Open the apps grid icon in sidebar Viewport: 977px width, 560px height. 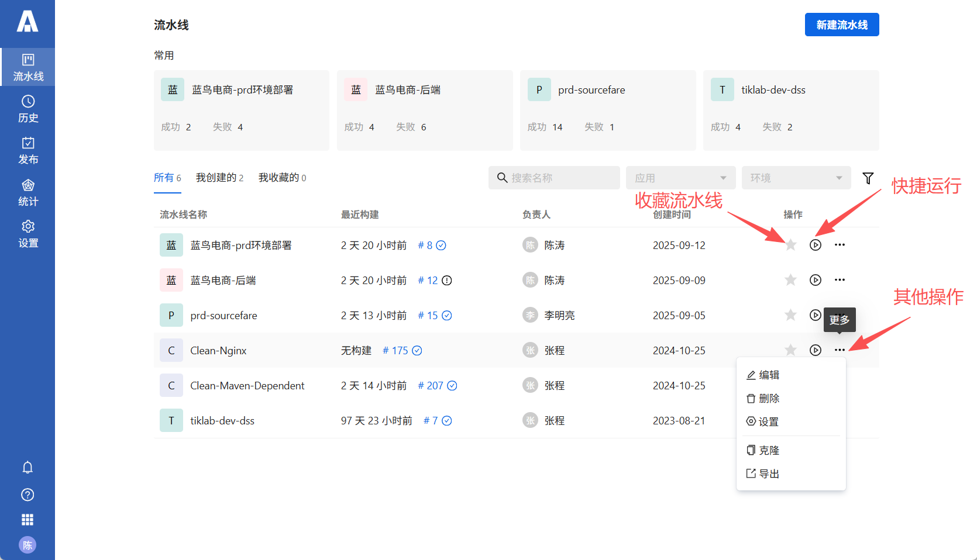point(27,520)
